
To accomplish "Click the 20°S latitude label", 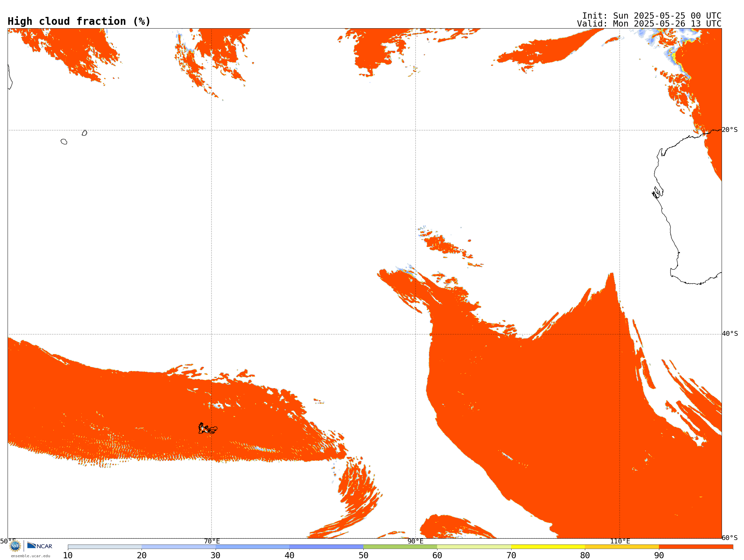I will point(730,130).
